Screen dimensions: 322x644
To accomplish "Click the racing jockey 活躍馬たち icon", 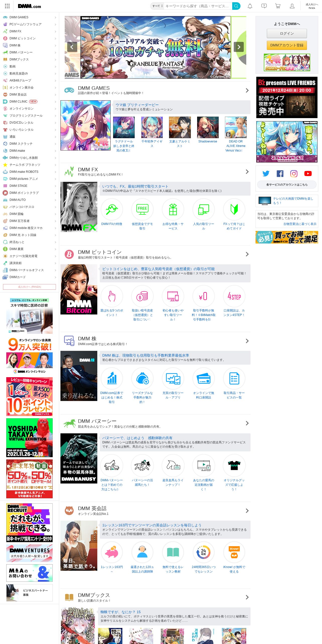I will coord(142,465).
